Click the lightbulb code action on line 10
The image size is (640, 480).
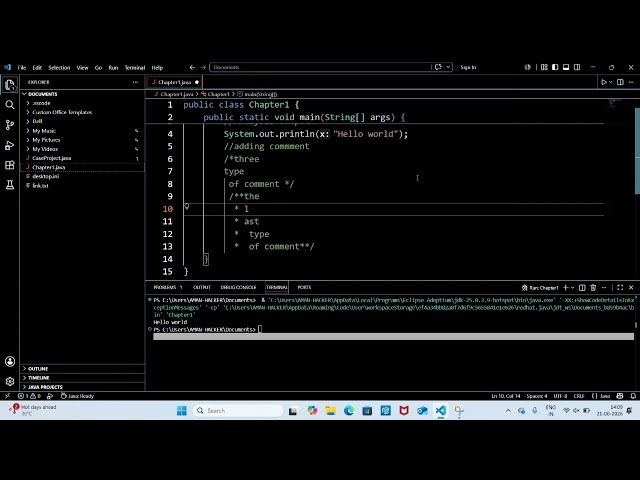click(x=187, y=207)
